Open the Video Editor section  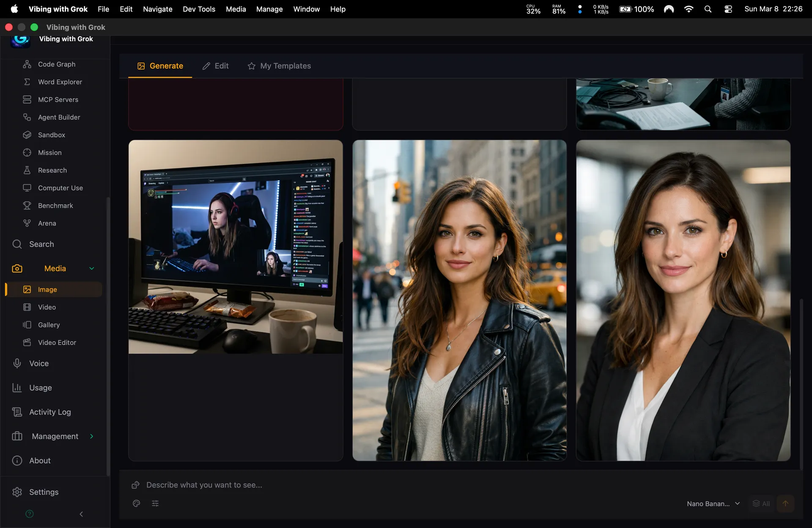[x=57, y=342]
